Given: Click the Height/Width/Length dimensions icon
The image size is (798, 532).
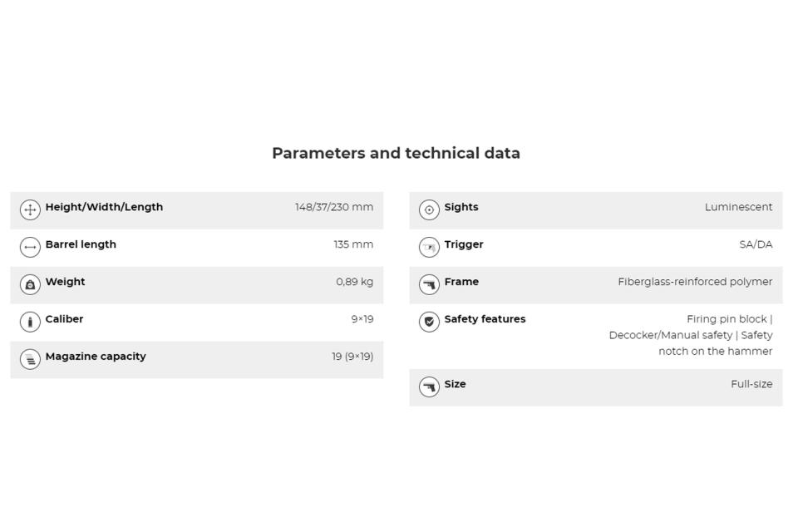Looking at the screenshot, I should 30,209.
